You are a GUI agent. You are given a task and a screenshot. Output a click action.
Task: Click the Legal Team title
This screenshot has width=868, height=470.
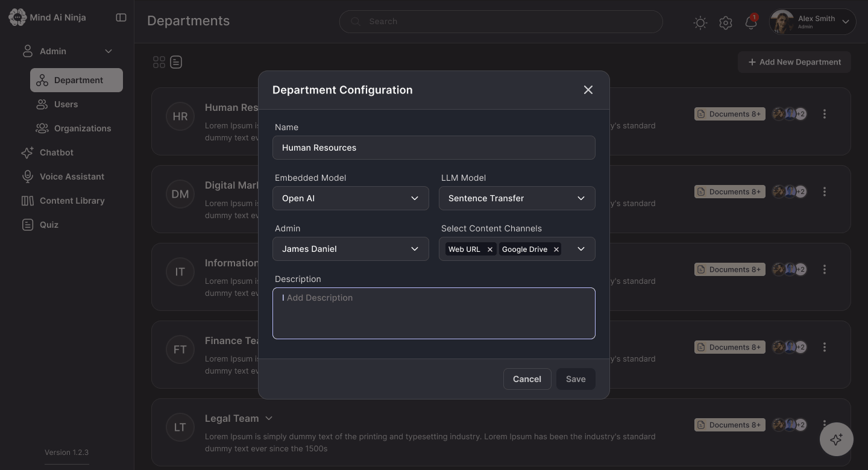point(232,418)
